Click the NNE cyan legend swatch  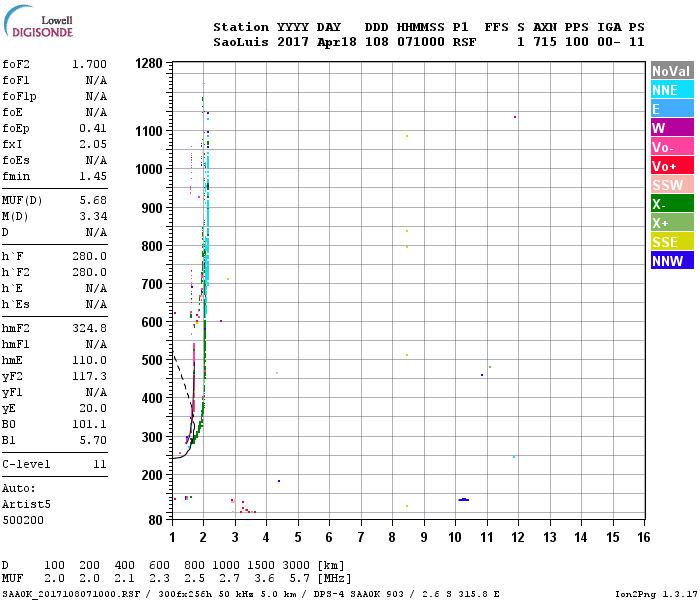(671, 90)
